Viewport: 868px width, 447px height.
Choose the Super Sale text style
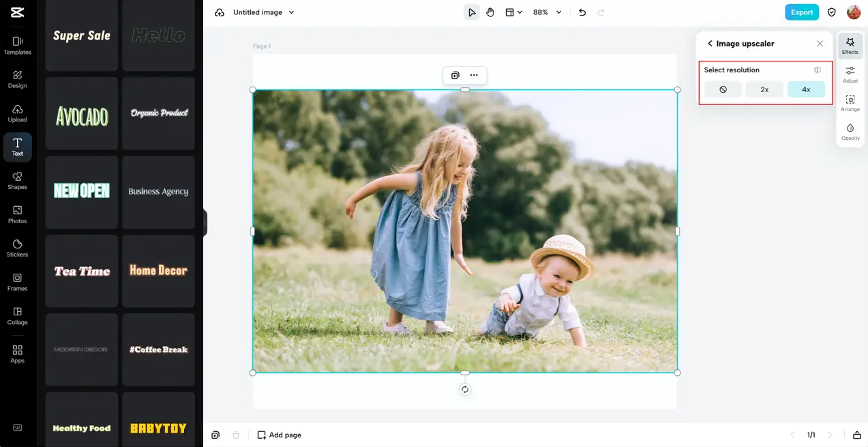click(x=82, y=35)
